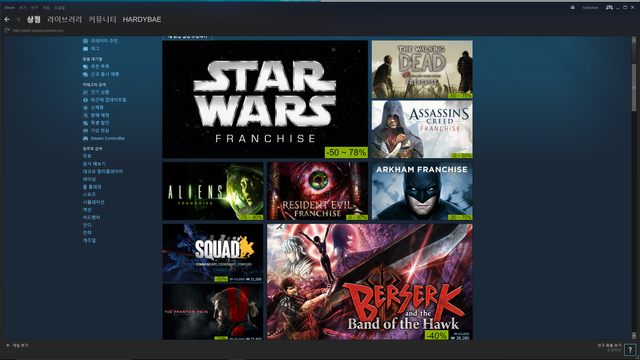Viewport: 640px width, 360px height.
Task: Click the 가상 현실 VR icon
Action: point(85,131)
